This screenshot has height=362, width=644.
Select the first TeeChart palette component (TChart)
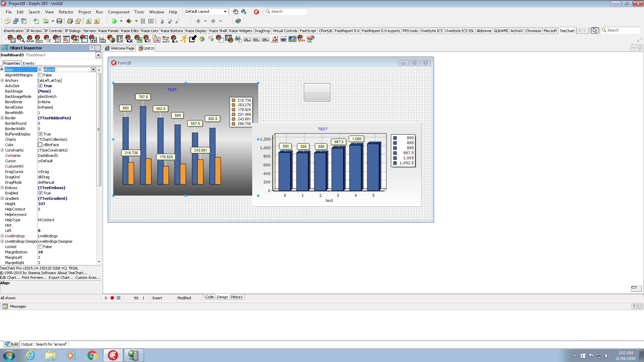pos(11,39)
